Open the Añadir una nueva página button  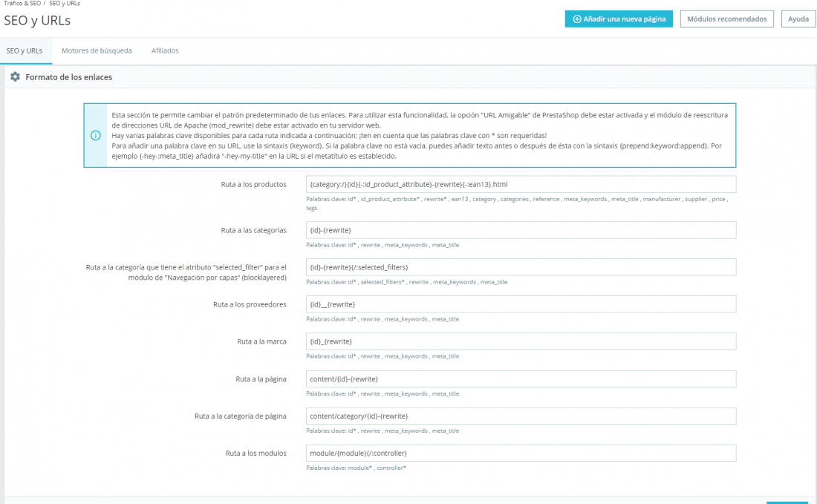619,19
